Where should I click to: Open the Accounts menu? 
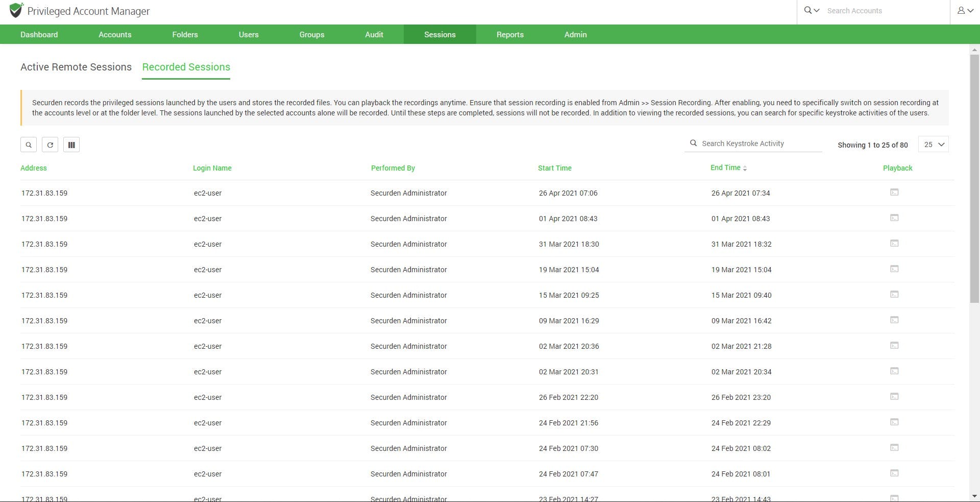click(x=115, y=35)
